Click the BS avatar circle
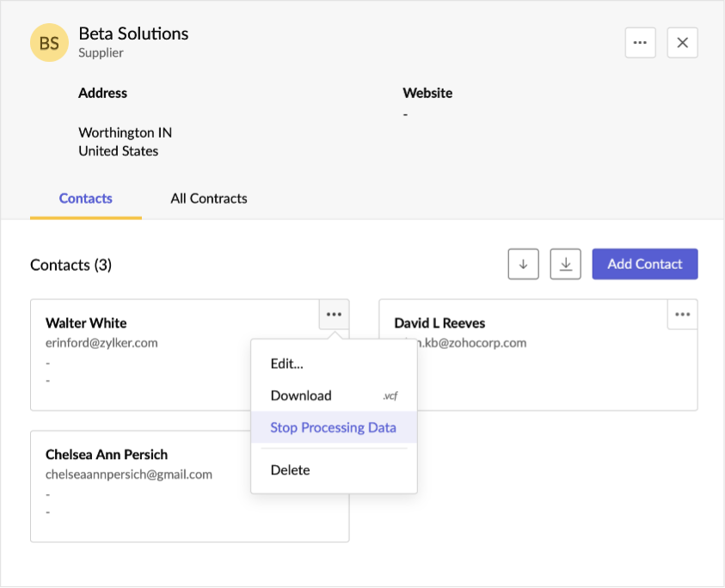The height and width of the screenshot is (588, 725). pos(50,43)
